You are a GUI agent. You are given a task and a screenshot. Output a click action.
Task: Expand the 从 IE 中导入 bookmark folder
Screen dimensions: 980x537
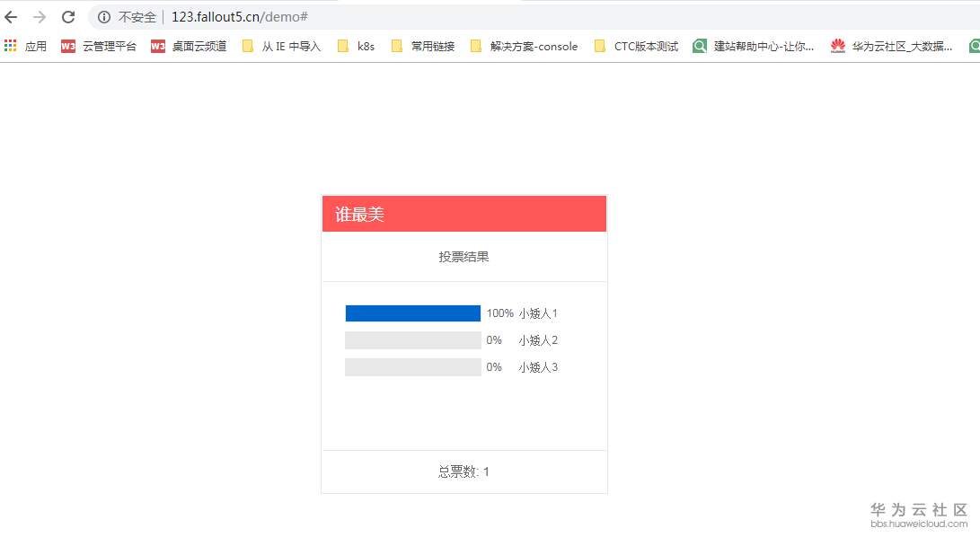pyautogui.click(x=281, y=46)
